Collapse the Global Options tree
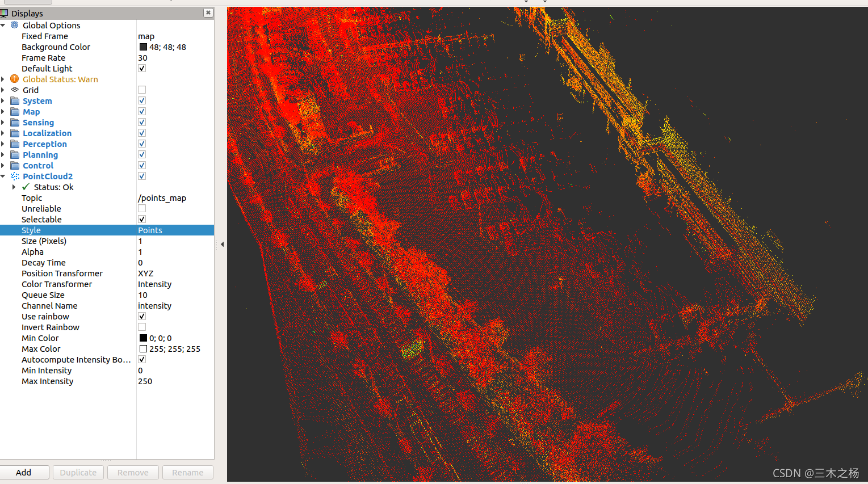The width and height of the screenshot is (868, 484). (3, 25)
